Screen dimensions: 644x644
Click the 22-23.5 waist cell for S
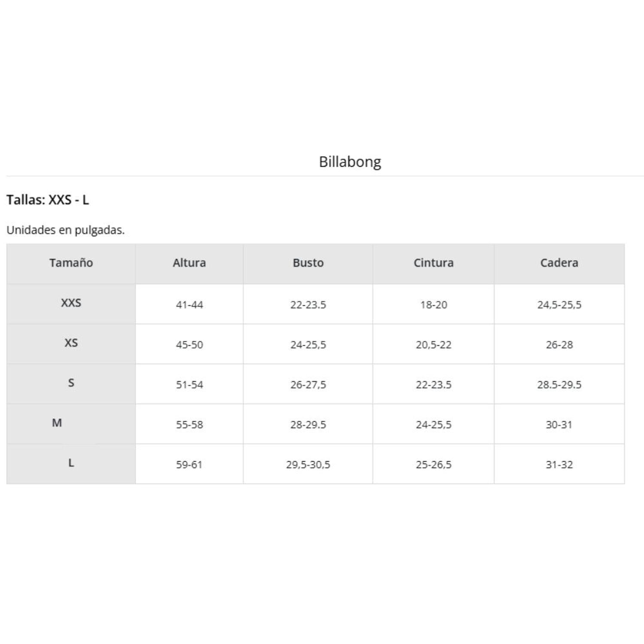[x=434, y=385]
